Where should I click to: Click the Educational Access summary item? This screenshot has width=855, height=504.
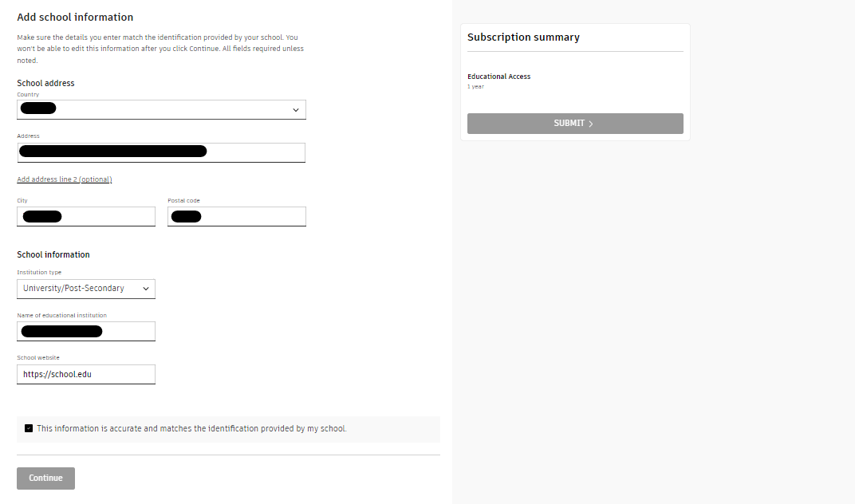[x=498, y=76]
